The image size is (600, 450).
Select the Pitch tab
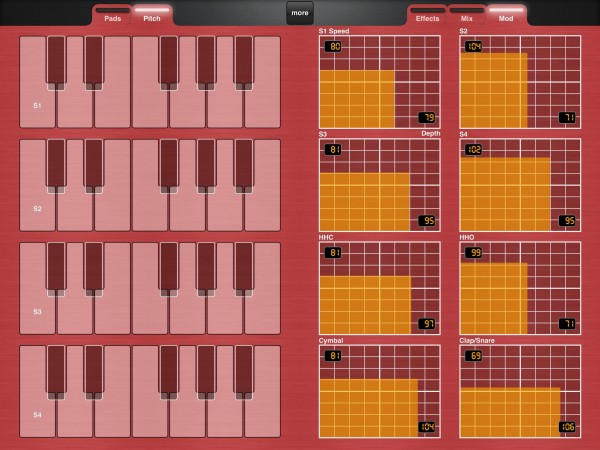pyautogui.click(x=152, y=15)
